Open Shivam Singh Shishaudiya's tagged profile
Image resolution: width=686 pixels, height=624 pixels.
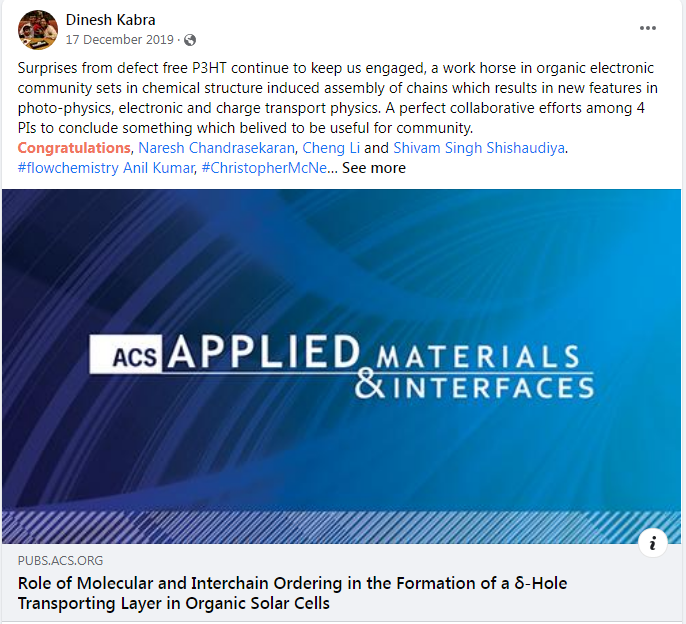tap(479, 148)
